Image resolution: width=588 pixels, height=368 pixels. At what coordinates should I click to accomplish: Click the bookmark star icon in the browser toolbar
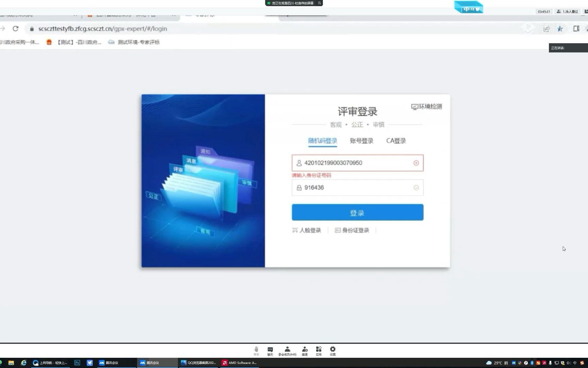coord(560,29)
